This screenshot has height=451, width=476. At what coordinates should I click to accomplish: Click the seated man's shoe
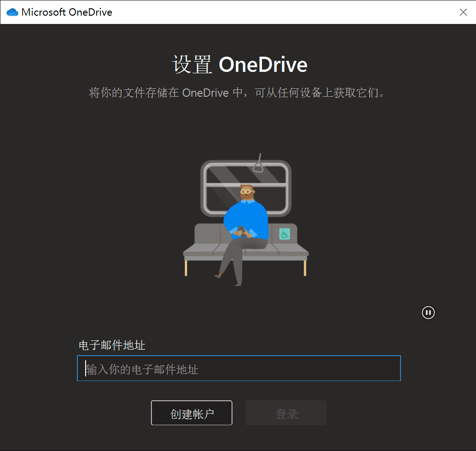point(218,276)
